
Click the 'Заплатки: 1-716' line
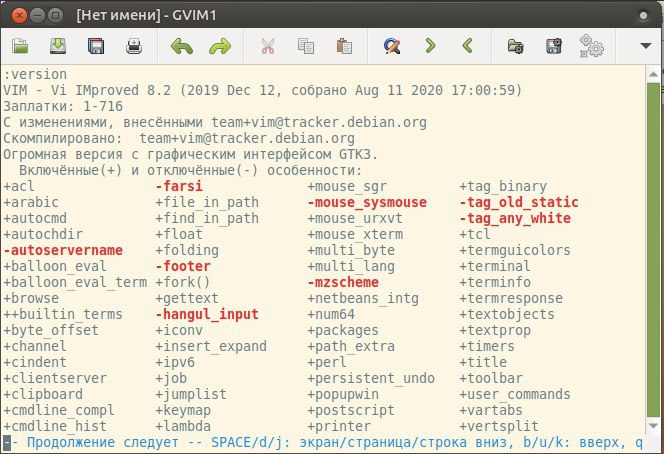click(x=63, y=106)
